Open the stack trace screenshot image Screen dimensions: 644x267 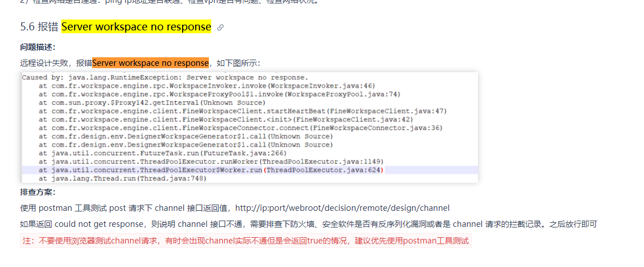tap(250, 128)
